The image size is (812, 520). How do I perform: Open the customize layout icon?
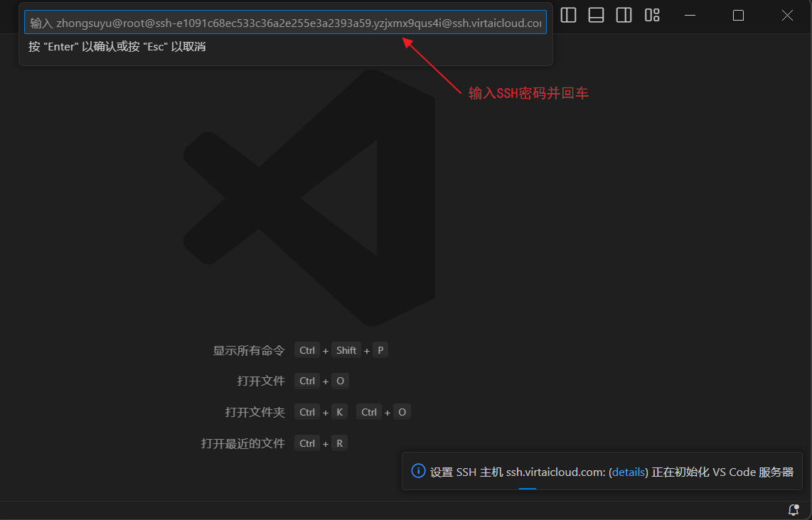[652, 15]
